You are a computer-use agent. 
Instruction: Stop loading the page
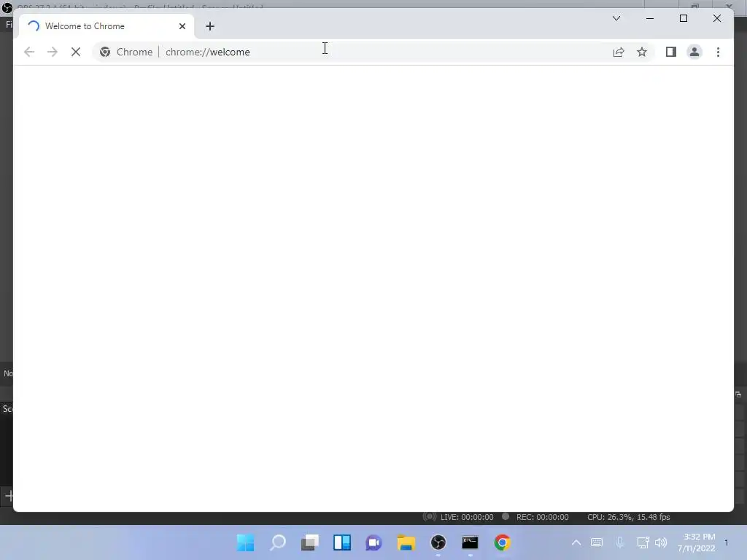click(x=76, y=52)
